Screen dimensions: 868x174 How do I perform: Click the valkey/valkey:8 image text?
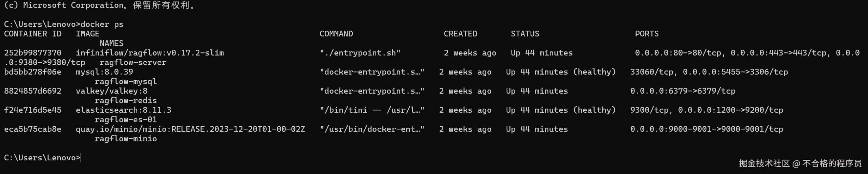point(111,91)
